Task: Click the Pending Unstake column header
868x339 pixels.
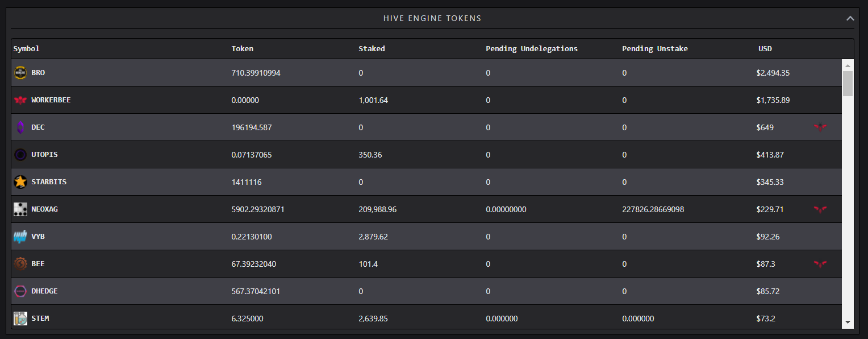Action: [x=655, y=49]
